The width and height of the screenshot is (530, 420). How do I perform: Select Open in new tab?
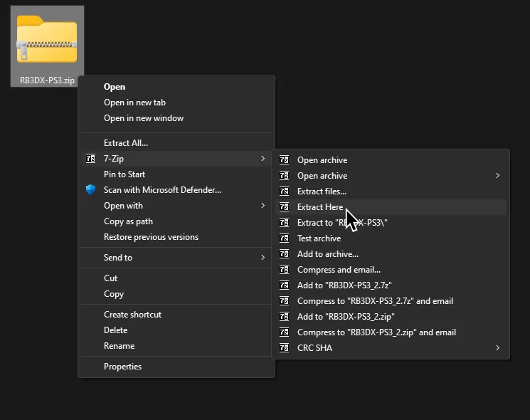[176, 103]
